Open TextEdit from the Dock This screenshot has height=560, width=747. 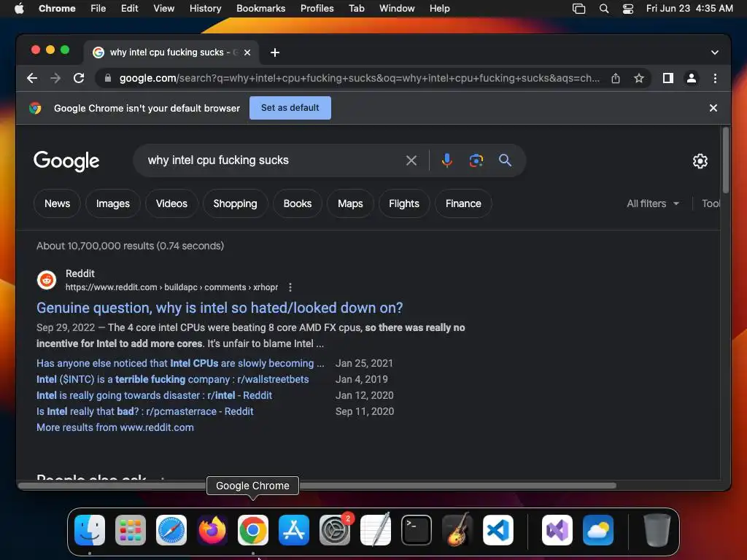(x=376, y=529)
